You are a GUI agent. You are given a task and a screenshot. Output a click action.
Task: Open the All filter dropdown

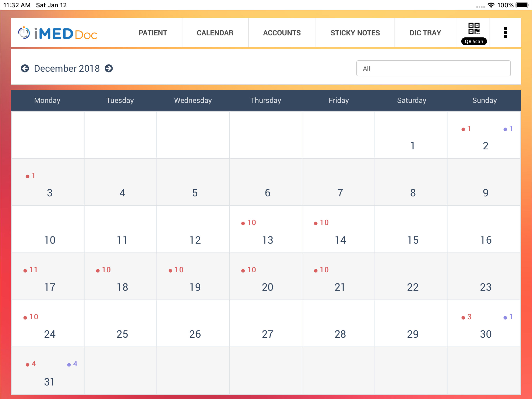coord(433,68)
